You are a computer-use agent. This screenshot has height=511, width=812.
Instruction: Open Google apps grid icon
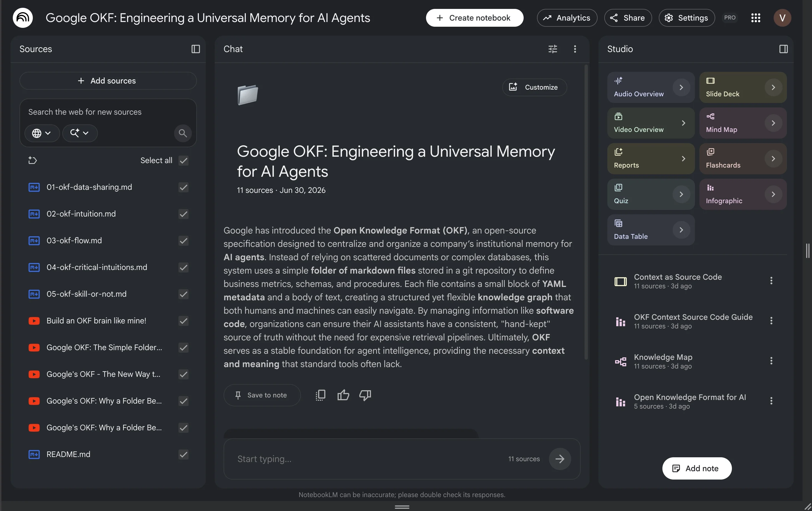(x=756, y=18)
